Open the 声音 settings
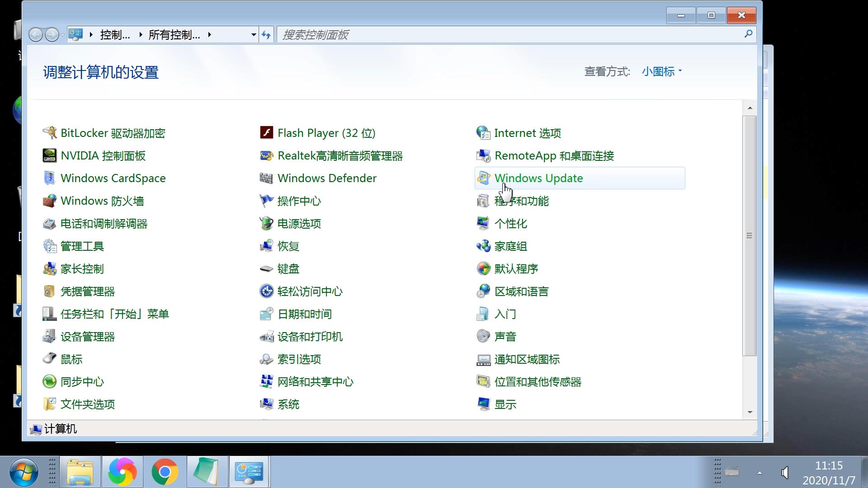Screen dimensions: 868x488 [506, 336]
